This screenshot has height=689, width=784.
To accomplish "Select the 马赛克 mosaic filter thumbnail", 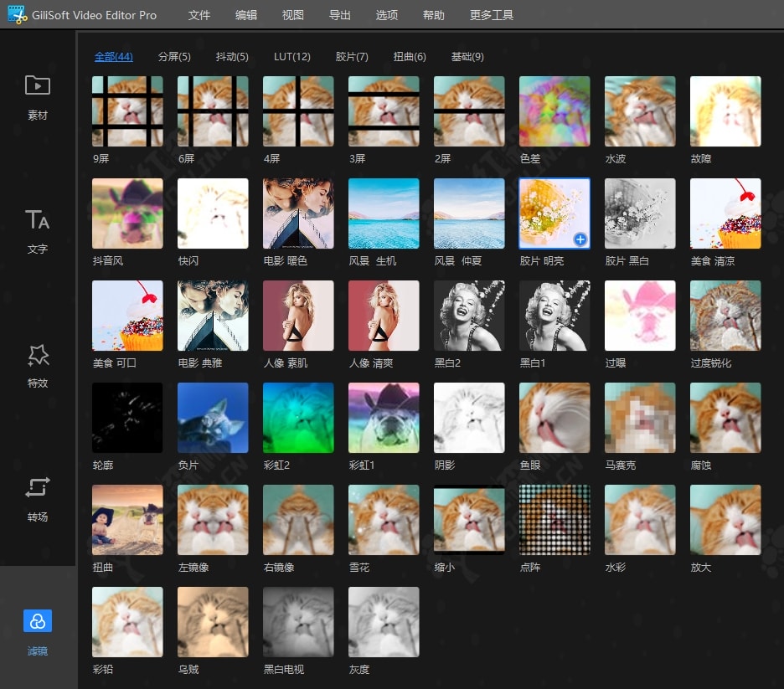I will (640, 418).
